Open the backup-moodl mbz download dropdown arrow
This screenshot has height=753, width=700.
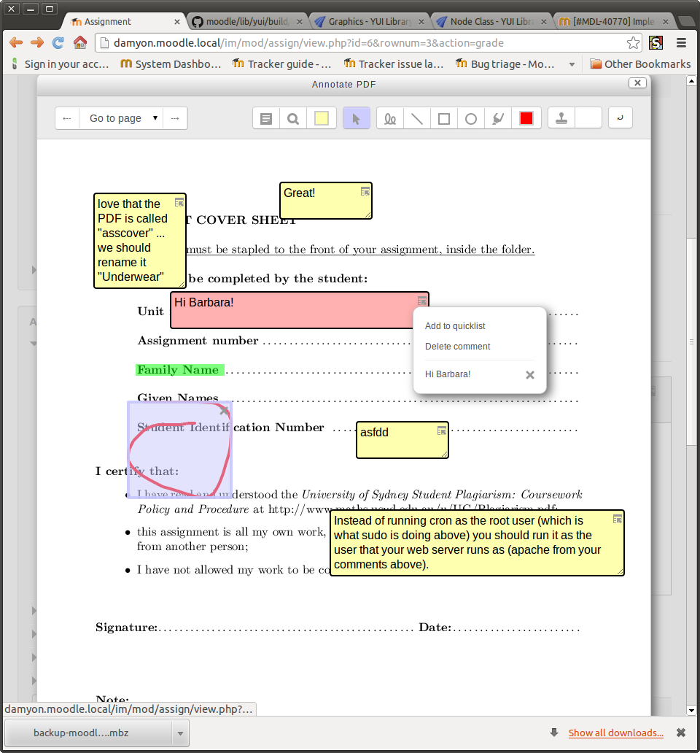pos(180,733)
